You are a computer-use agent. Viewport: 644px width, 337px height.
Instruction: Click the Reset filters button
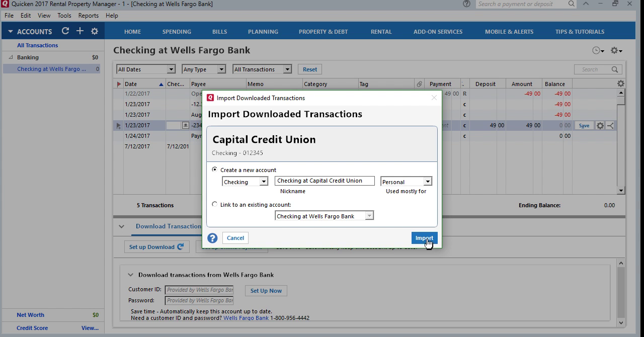point(310,69)
